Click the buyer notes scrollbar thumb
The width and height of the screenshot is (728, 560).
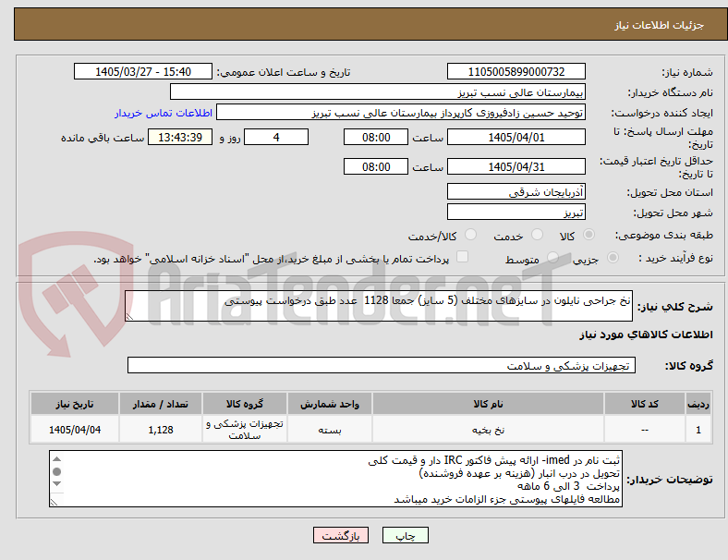tap(56, 472)
